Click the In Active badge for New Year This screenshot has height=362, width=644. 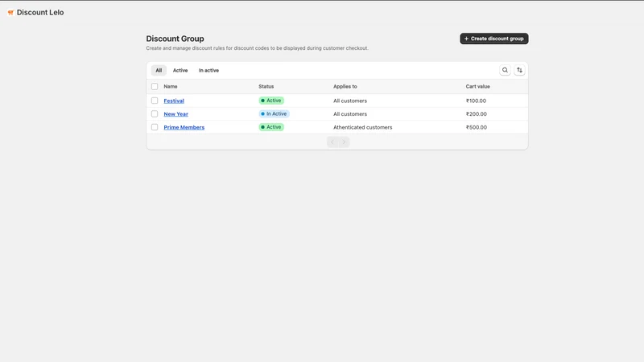click(x=274, y=113)
